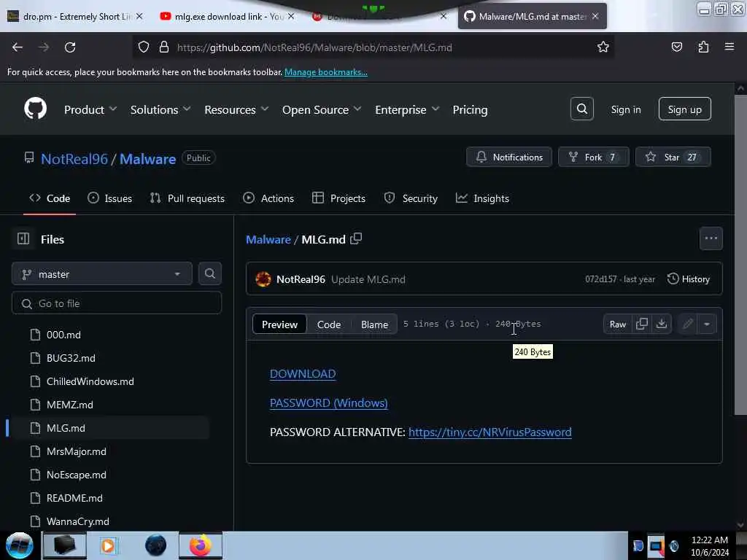Search the branch tree magnifier button
This screenshot has width=747, height=560.
[209, 273]
